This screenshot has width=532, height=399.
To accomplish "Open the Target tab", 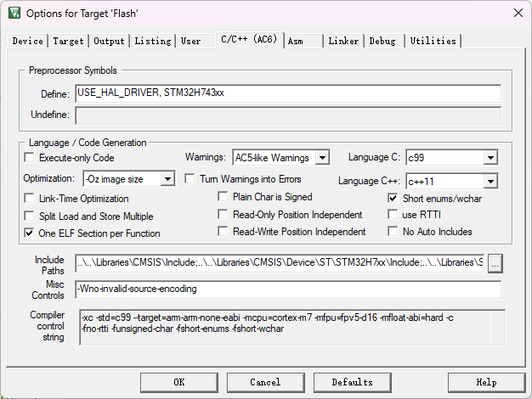I will coord(68,41).
